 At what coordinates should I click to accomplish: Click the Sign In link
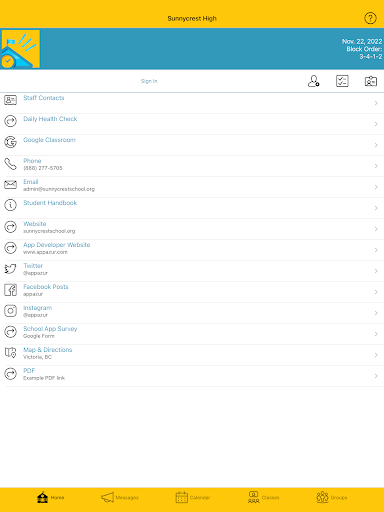(x=149, y=81)
